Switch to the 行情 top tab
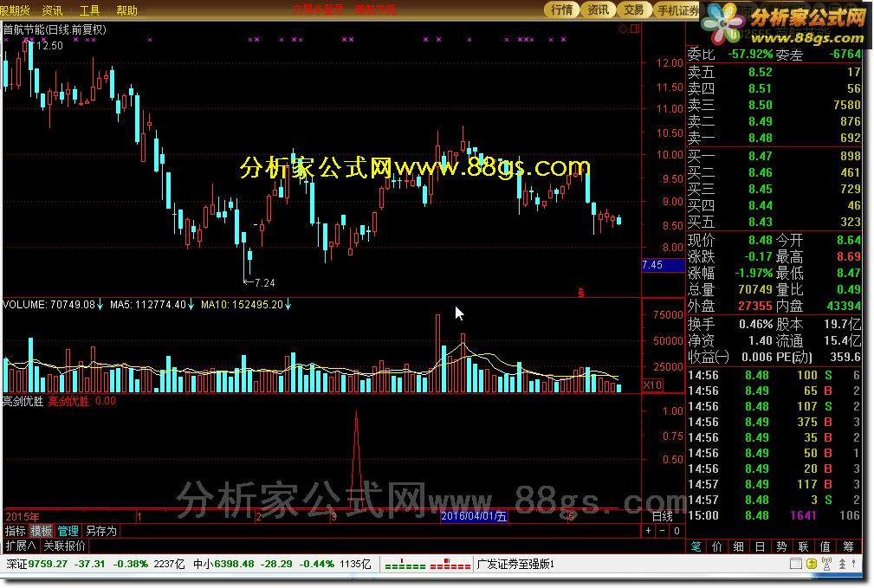Screen dimensions: 874x588 point(561,10)
